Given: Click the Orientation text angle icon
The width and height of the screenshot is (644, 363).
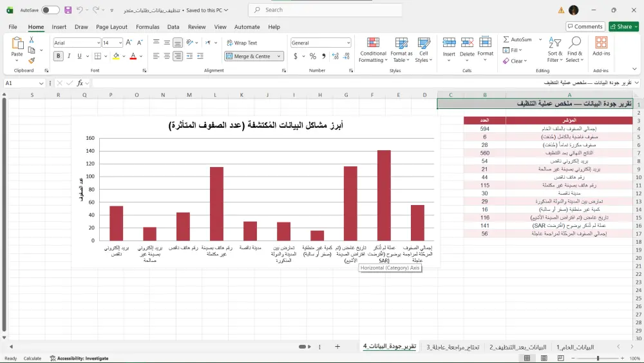Looking at the screenshot, I should (189, 43).
